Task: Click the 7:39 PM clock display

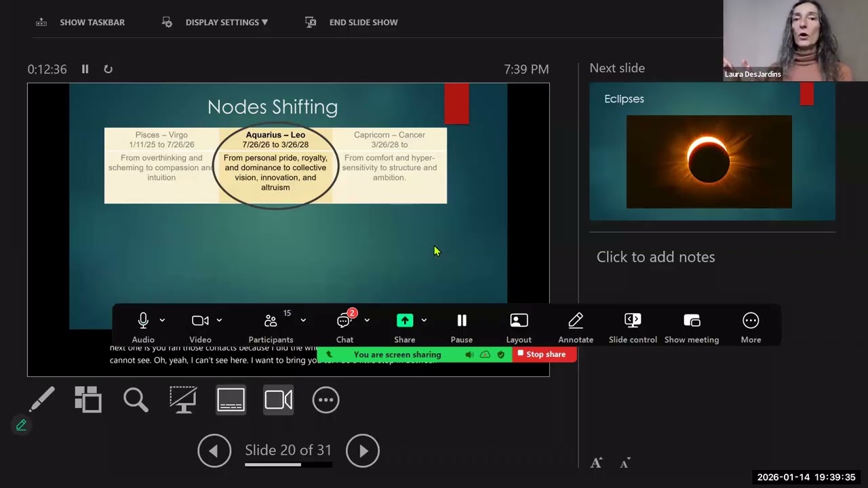Action: (526, 69)
